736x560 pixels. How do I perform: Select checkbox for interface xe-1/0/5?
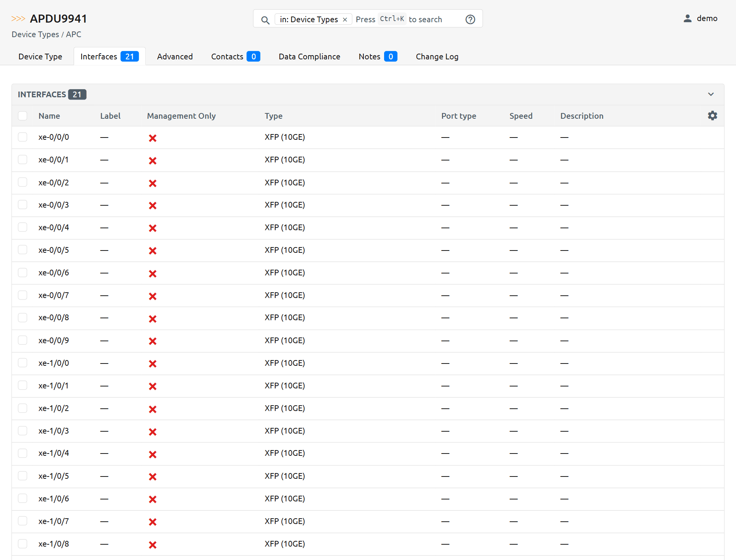[x=23, y=476]
